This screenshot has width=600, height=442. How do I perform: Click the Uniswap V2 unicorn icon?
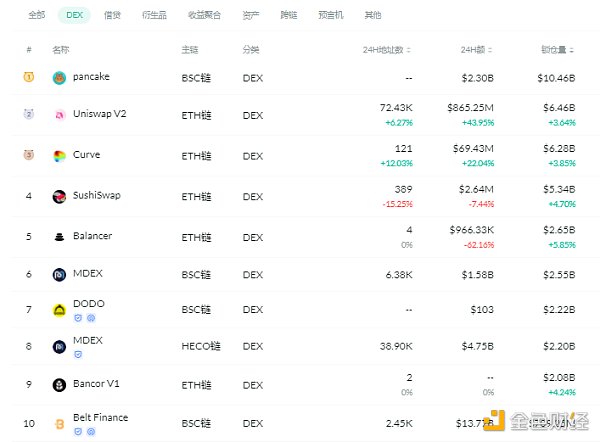click(x=59, y=115)
